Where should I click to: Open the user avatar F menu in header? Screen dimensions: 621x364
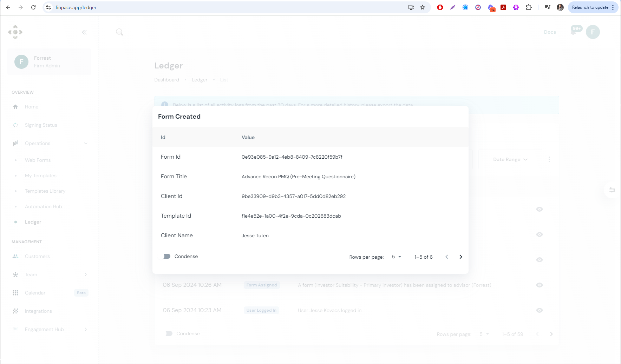tap(593, 32)
